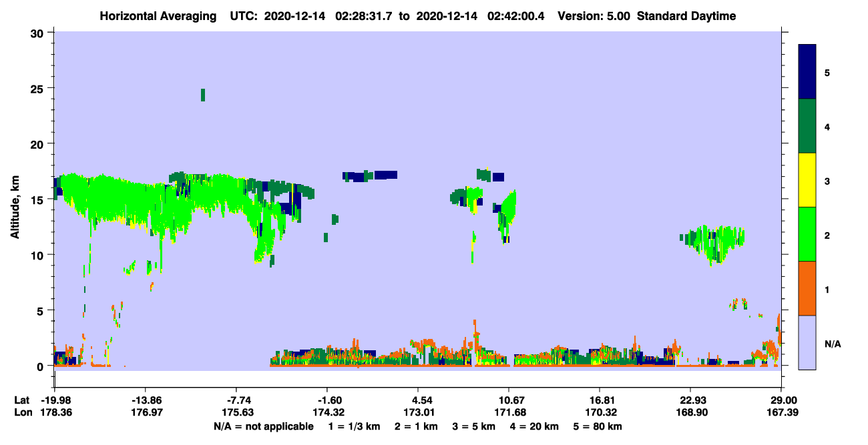Click the isolated green feature near 24 km altitude

click(203, 95)
